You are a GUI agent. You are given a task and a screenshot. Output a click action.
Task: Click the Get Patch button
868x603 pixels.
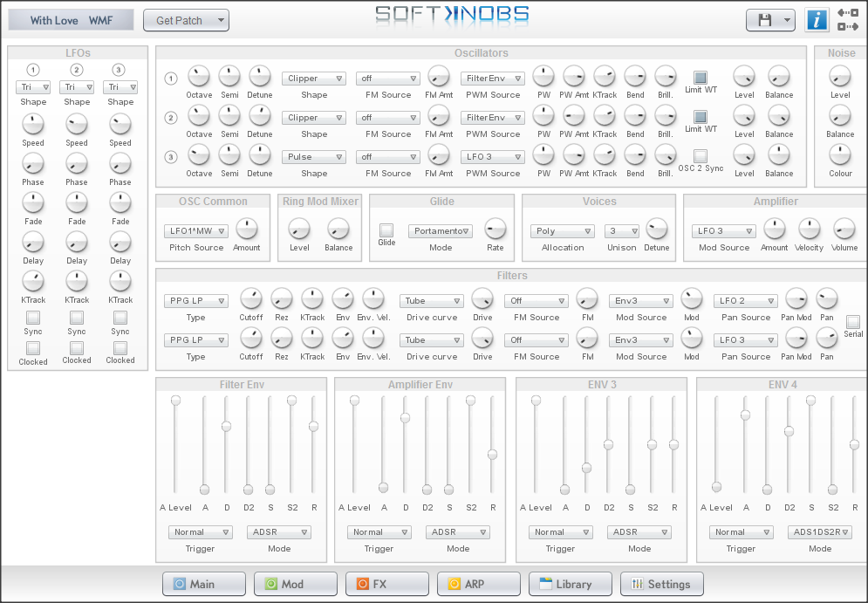tap(186, 19)
